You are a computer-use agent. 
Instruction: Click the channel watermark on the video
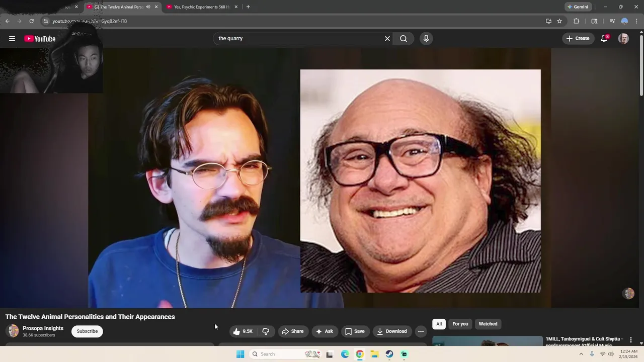pos(628,294)
